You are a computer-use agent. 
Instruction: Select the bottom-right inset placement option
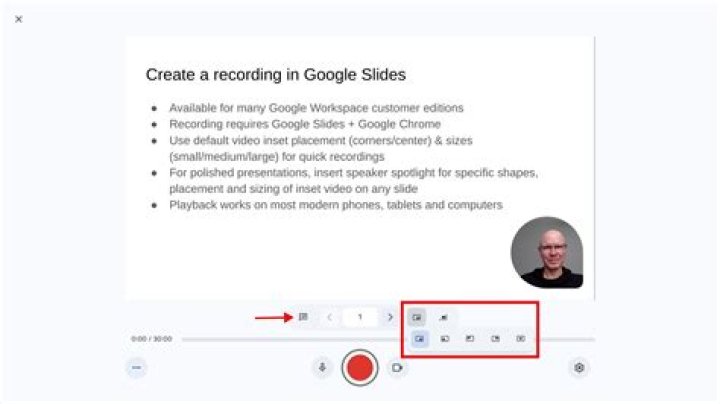tap(420, 339)
